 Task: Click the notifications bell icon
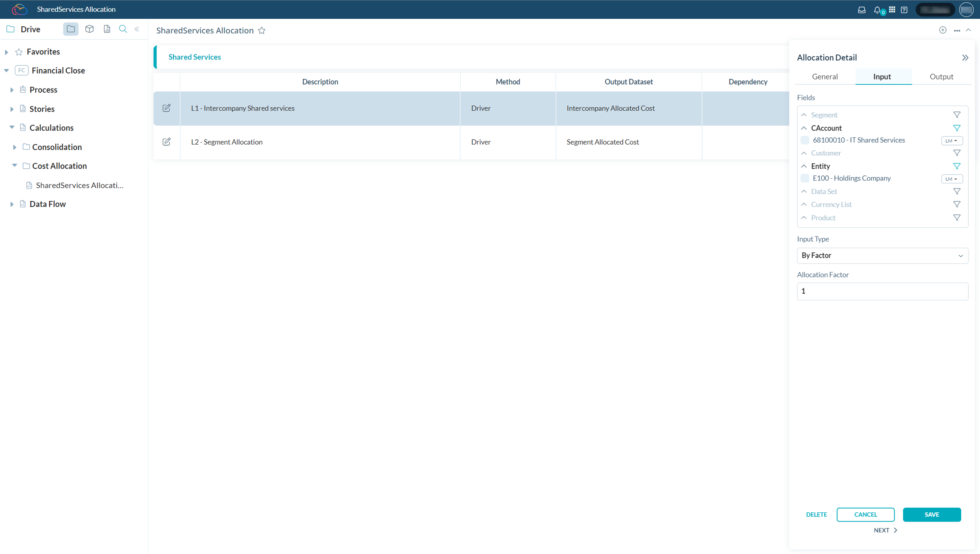877,10
